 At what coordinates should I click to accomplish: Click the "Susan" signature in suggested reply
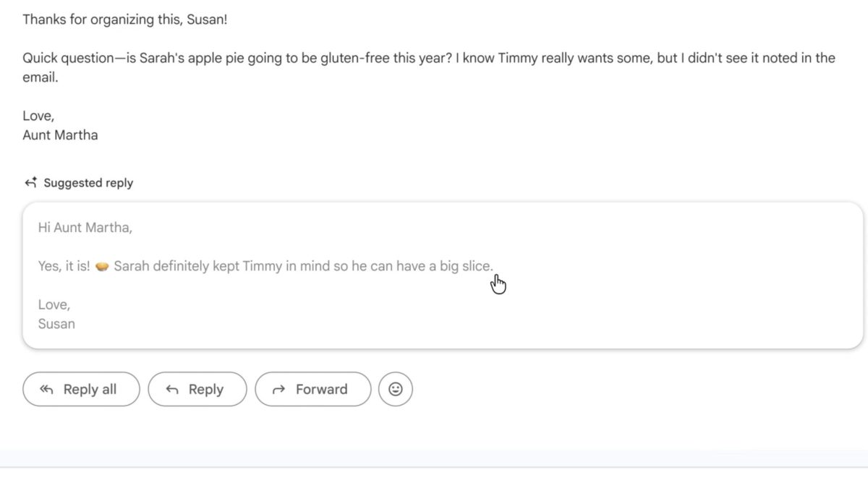56,323
